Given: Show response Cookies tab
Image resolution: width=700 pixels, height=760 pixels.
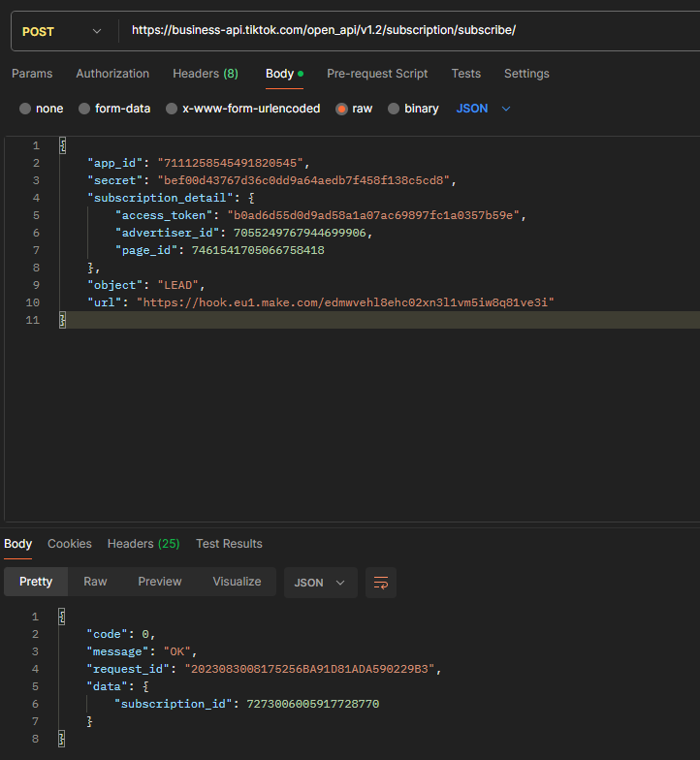Looking at the screenshot, I should (x=70, y=544).
